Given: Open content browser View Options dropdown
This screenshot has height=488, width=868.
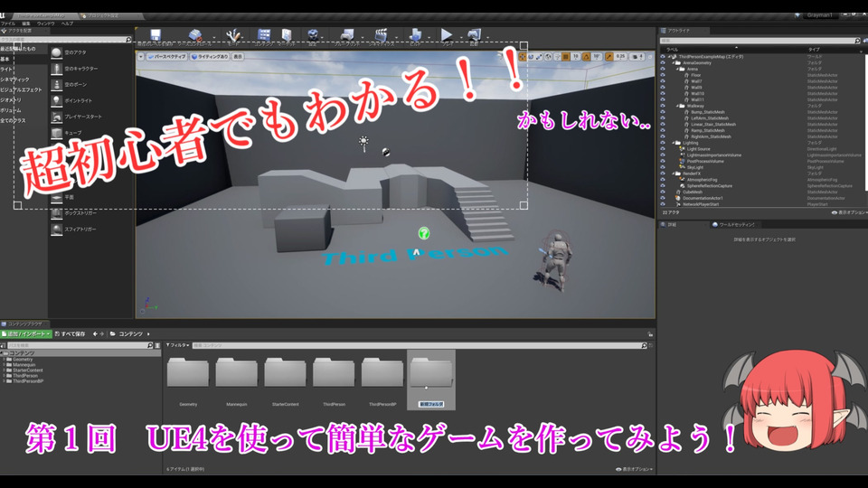Looking at the screenshot, I should pos(634,469).
